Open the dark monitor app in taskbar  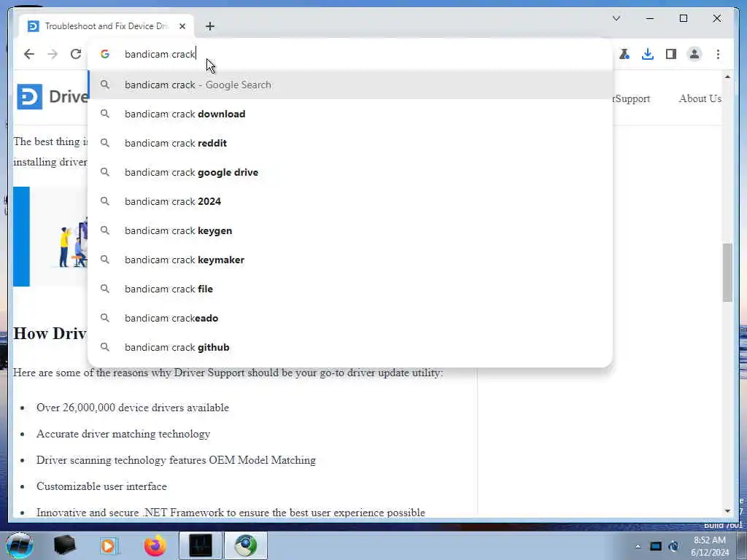201,545
